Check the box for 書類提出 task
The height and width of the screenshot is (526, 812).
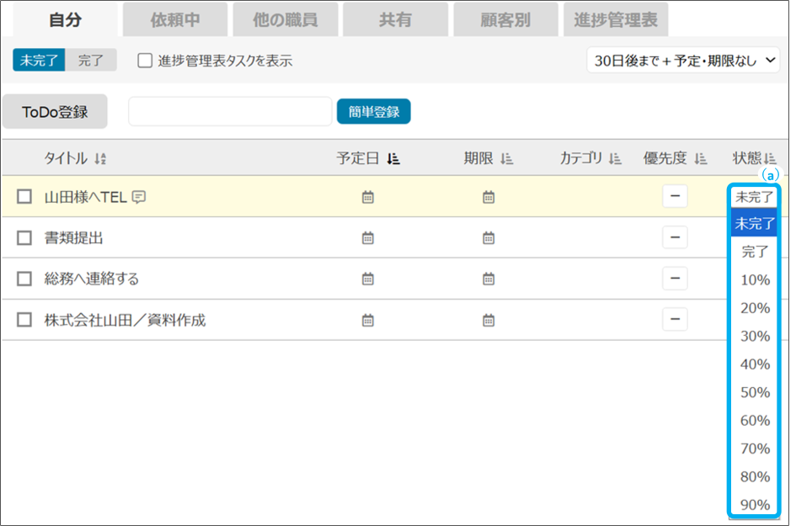(24, 238)
